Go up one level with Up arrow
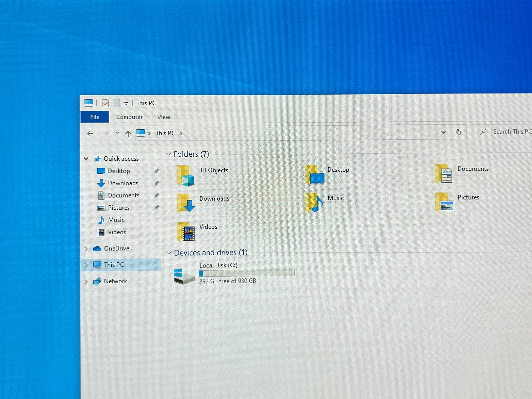This screenshot has width=532, height=399. 128,134
